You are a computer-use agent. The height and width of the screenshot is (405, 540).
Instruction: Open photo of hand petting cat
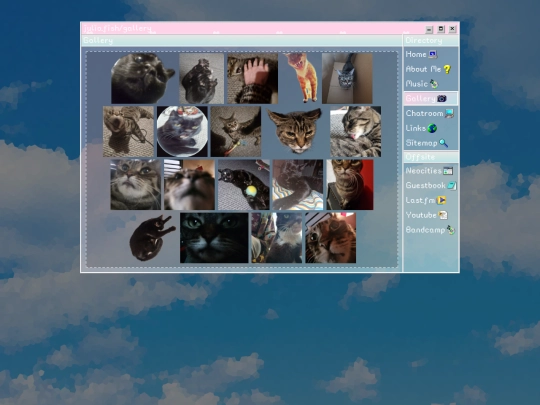pos(252,78)
